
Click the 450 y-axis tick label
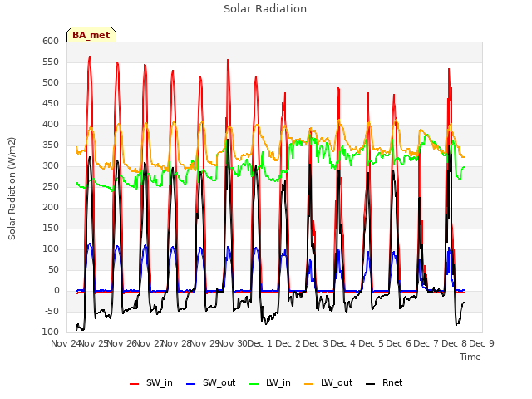(x=51, y=103)
